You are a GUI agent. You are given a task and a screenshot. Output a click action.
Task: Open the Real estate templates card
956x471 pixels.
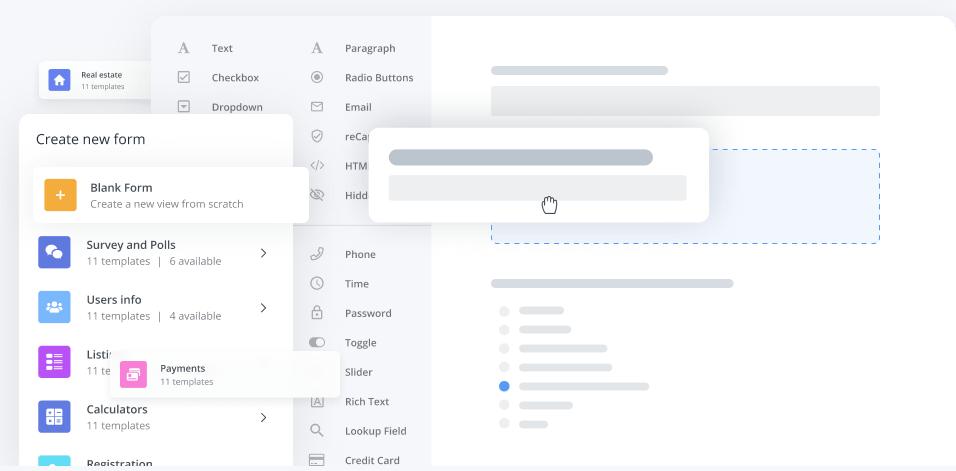102,80
